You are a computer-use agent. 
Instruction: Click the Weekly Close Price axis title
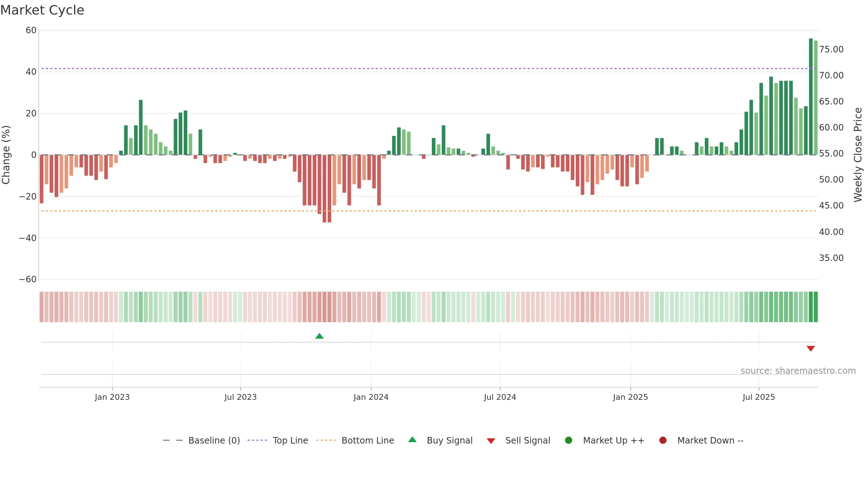pyautogui.click(x=858, y=155)
